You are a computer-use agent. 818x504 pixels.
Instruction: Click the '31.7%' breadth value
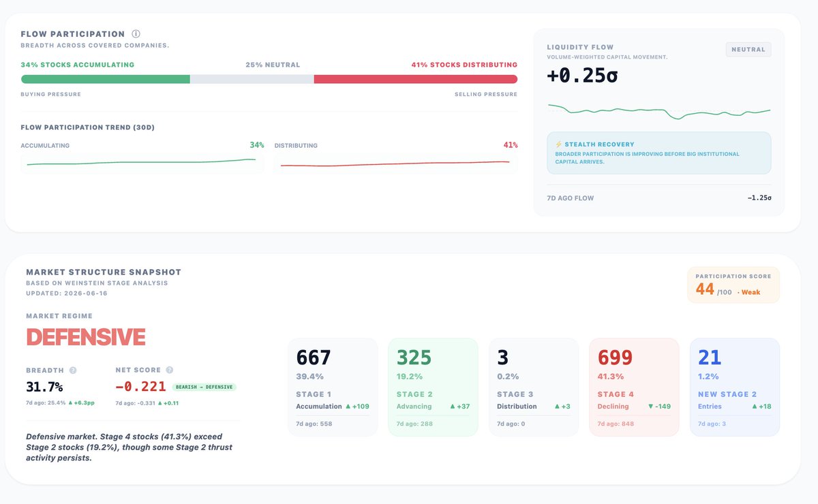click(44, 387)
